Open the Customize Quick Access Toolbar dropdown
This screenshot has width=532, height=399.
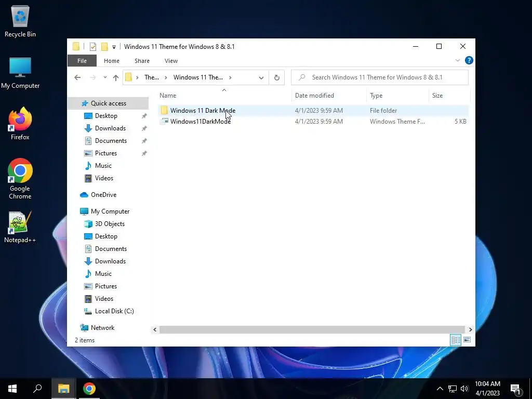[114, 47]
